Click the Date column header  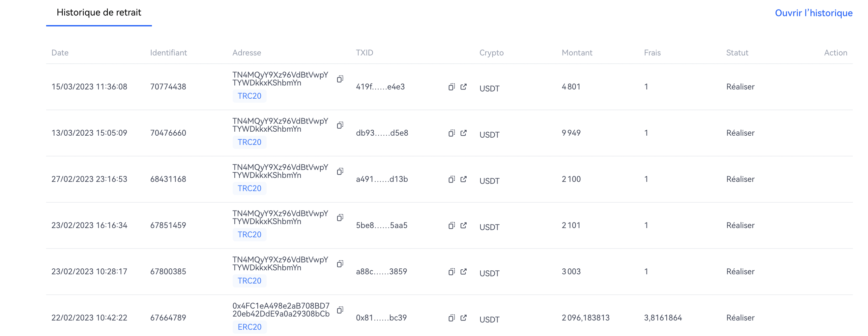pos(60,53)
